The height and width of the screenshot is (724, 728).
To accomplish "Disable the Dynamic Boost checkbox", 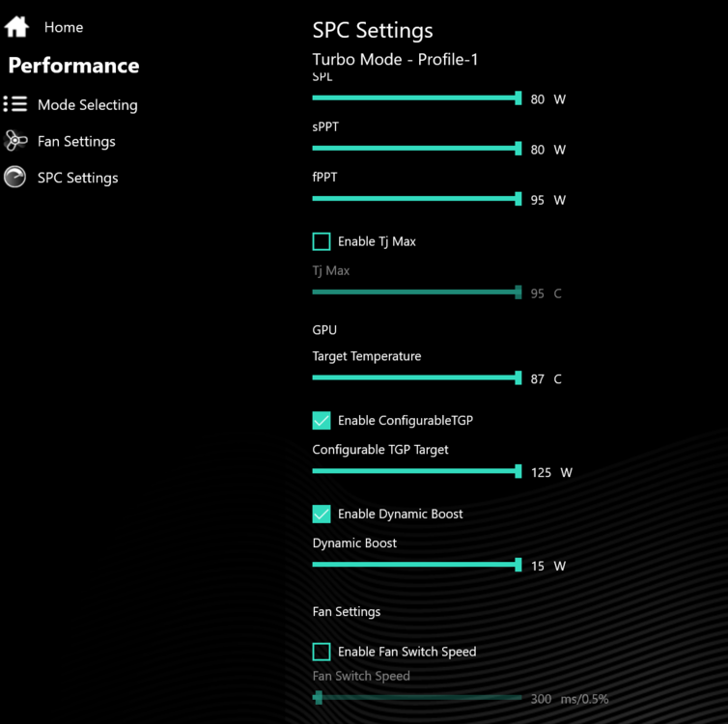I will 322,514.
